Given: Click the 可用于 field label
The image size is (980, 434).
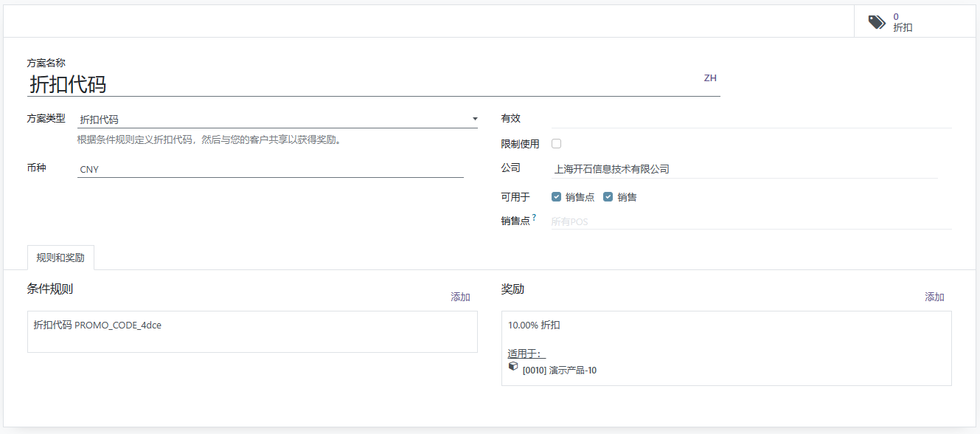Looking at the screenshot, I should (x=515, y=197).
